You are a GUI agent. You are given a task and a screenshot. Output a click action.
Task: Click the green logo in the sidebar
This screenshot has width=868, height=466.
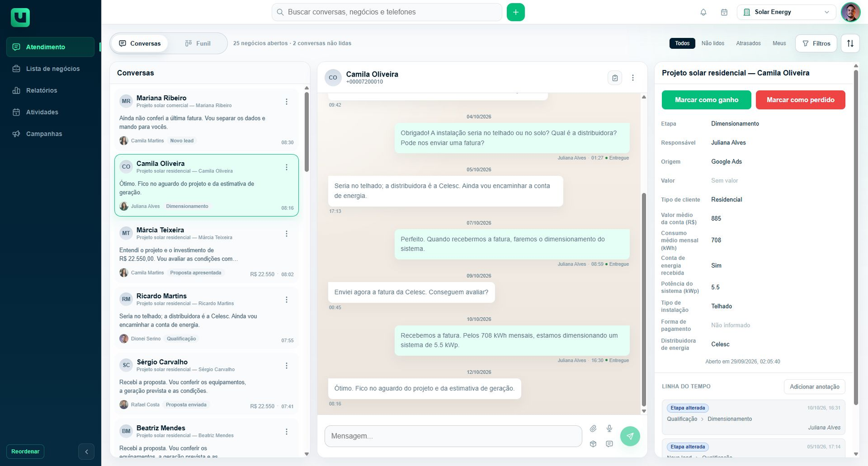[20, 17]
